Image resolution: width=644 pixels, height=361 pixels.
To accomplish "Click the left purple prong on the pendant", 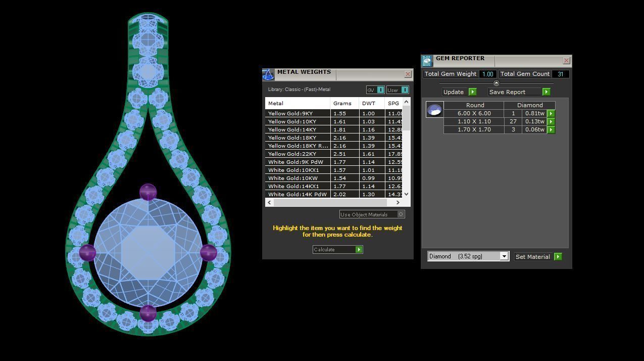I will [88, 252].
